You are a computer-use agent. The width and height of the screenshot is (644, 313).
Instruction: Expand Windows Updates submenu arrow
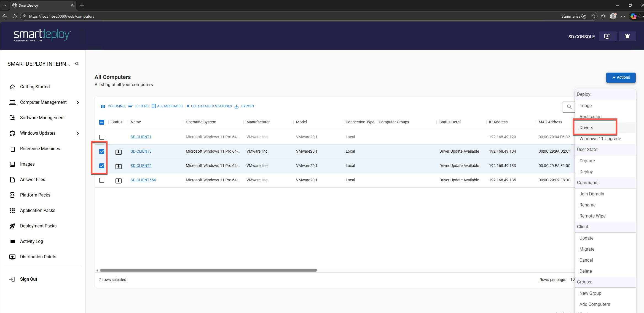(78, 133)
